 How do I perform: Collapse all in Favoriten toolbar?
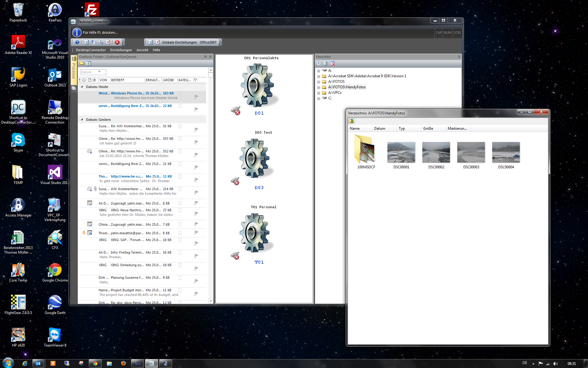(x=318, y=63)
